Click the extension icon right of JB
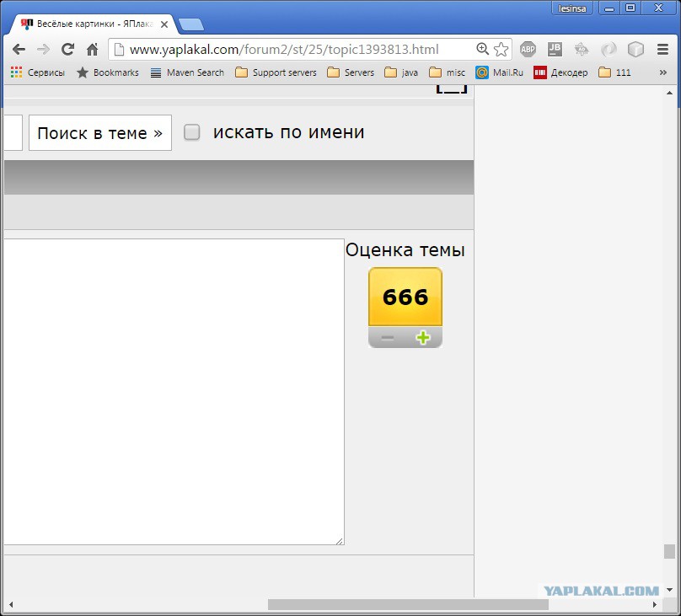This screenshot has width=681, height=616. point(582,49)
